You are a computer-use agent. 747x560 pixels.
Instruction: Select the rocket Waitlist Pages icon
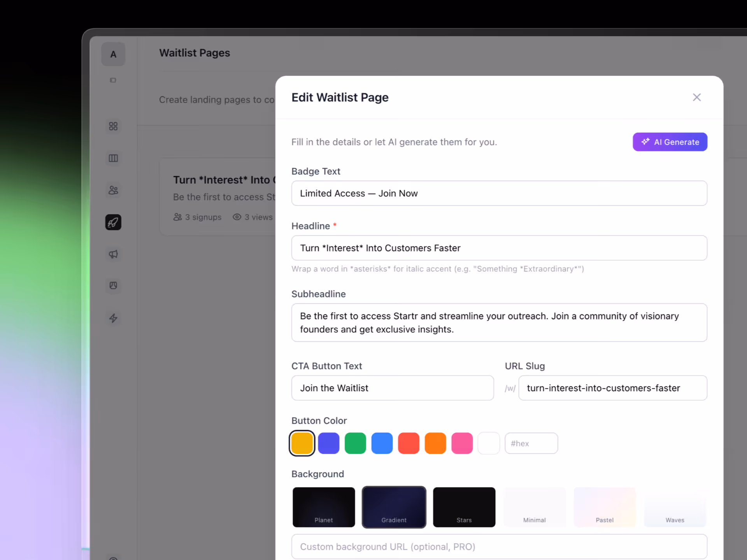pos(113,222)
